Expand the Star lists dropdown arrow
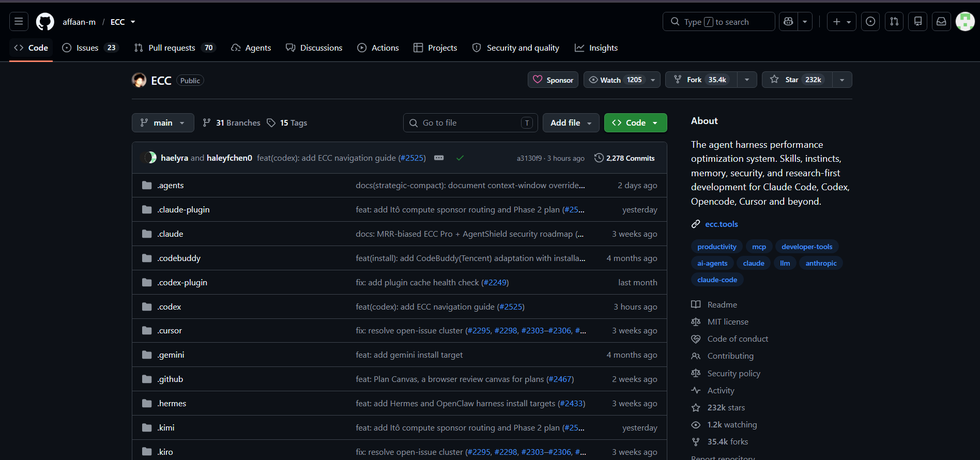 click(x=842, y=80)
